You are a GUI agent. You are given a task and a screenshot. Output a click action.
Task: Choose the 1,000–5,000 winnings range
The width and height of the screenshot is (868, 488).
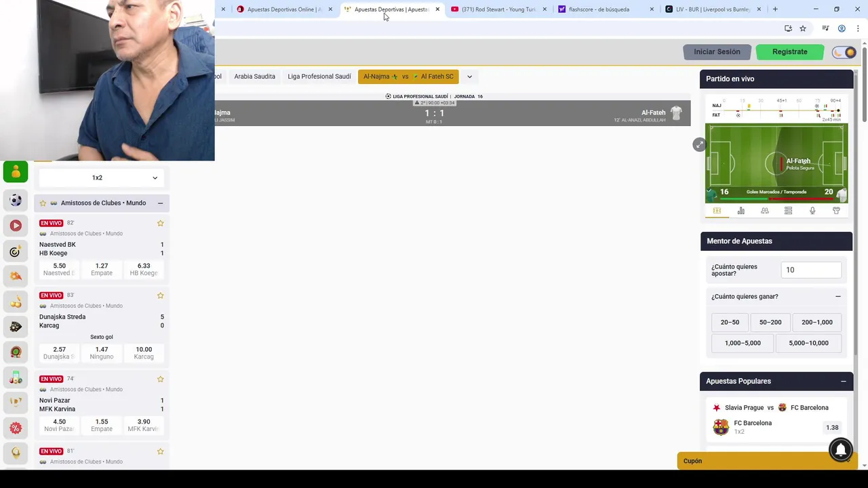[743, 343]
